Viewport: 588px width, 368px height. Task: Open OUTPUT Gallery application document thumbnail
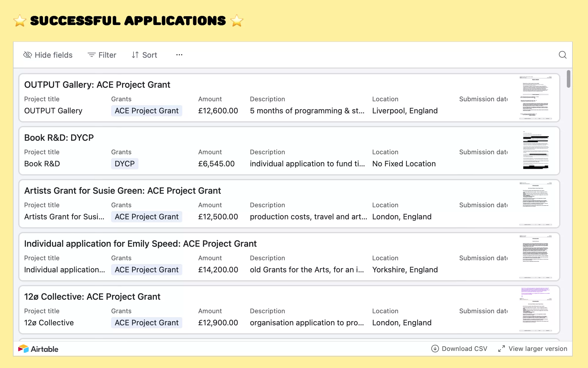click(535, 98)
